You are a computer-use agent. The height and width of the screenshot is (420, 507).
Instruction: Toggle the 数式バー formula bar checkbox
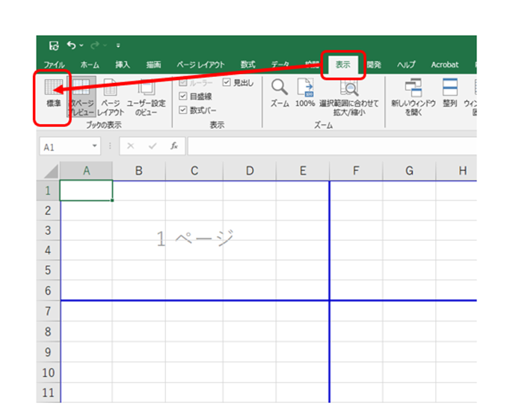point(184,110)
